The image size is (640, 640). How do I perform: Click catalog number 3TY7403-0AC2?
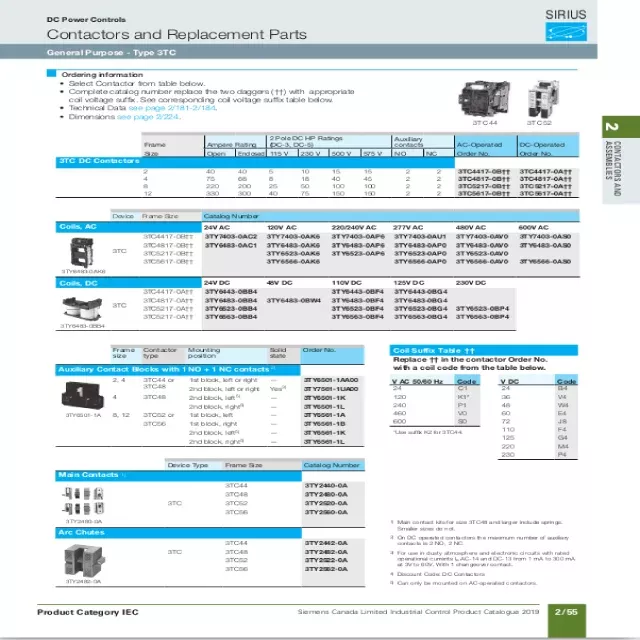(231, 237)
